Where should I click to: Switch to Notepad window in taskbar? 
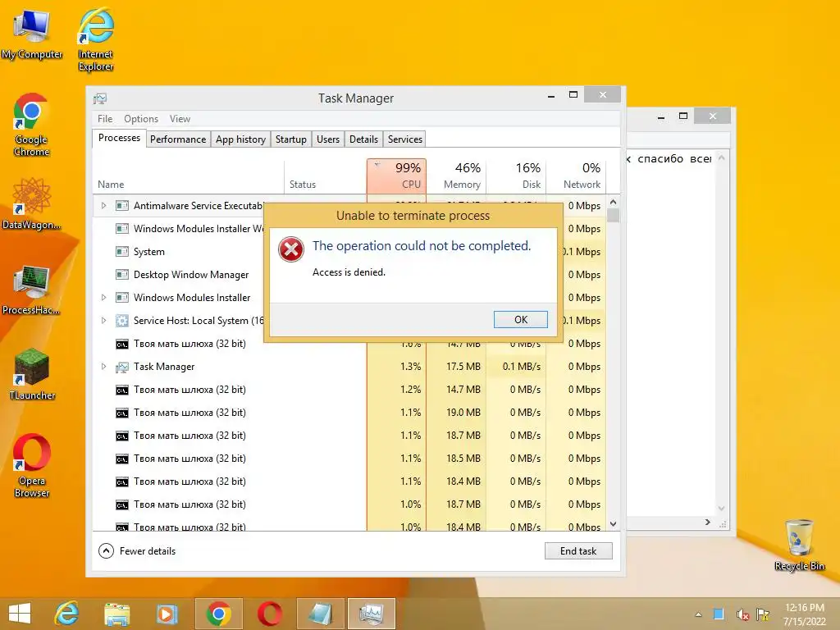[321, 614]
